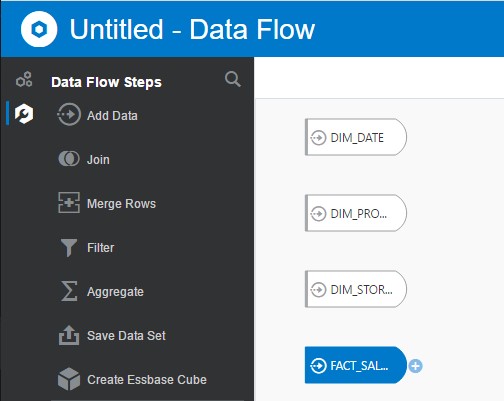Image resolution: width=504 pixels, height=401 pixels.
Task: Click the Add Data step icon
Action: [69, 115]
